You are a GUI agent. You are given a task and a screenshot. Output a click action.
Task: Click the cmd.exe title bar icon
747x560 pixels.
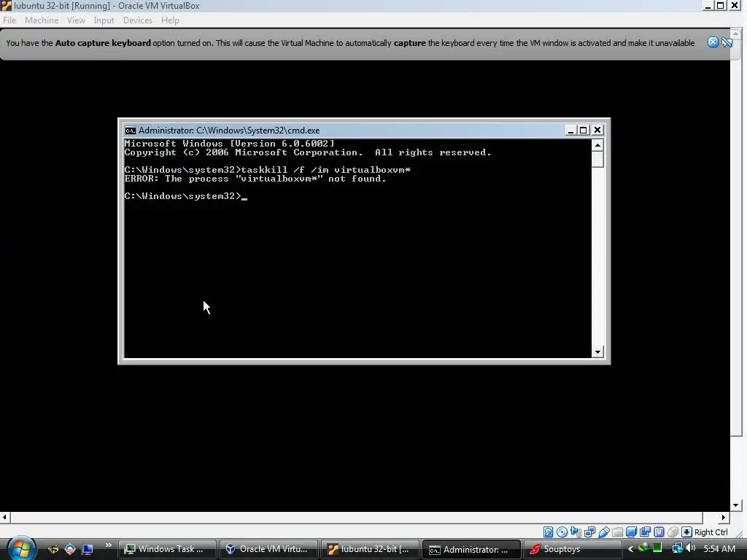tap(130, 131)
